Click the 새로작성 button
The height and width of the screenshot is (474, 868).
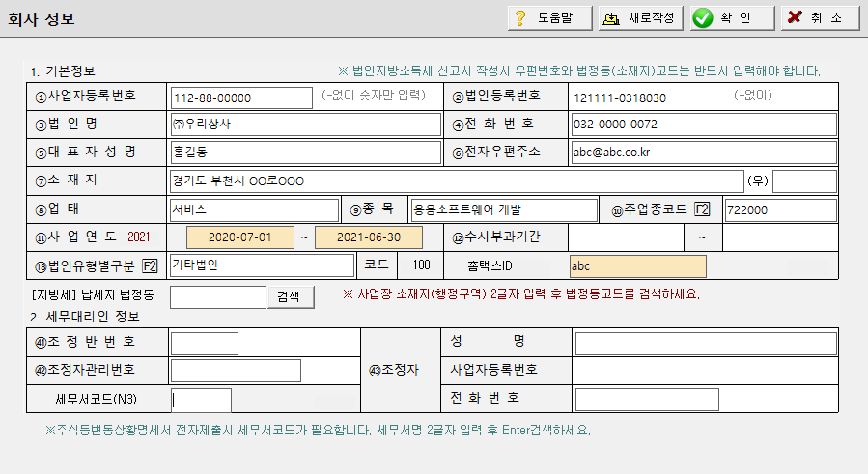tap(640, 18)
